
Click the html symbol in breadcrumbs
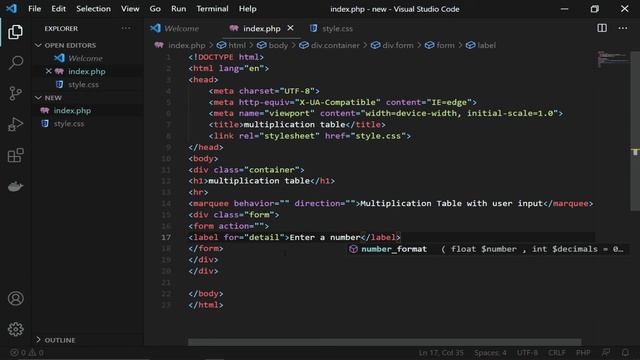pyautogui.click(x=231, y=45)
